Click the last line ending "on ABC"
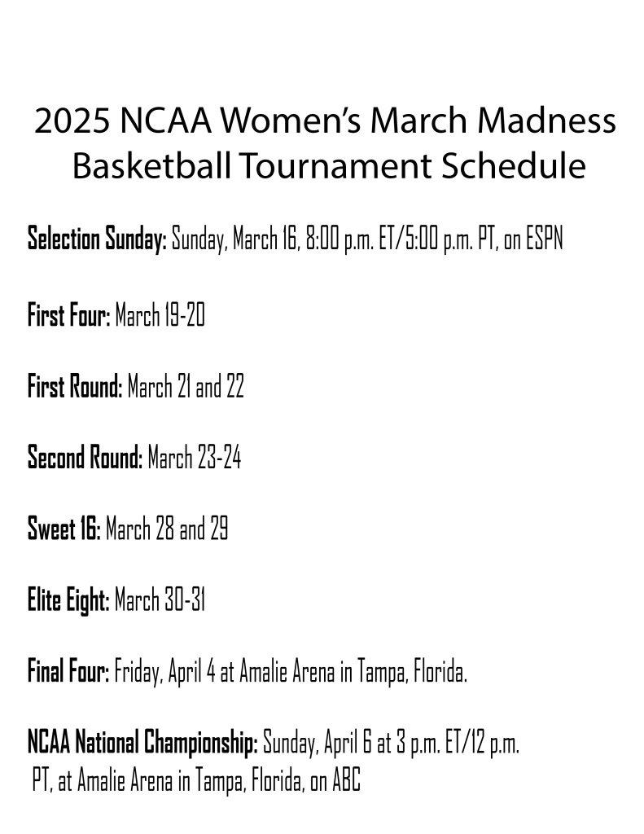This screenshot has height=834, width=644. click(195, 783)
